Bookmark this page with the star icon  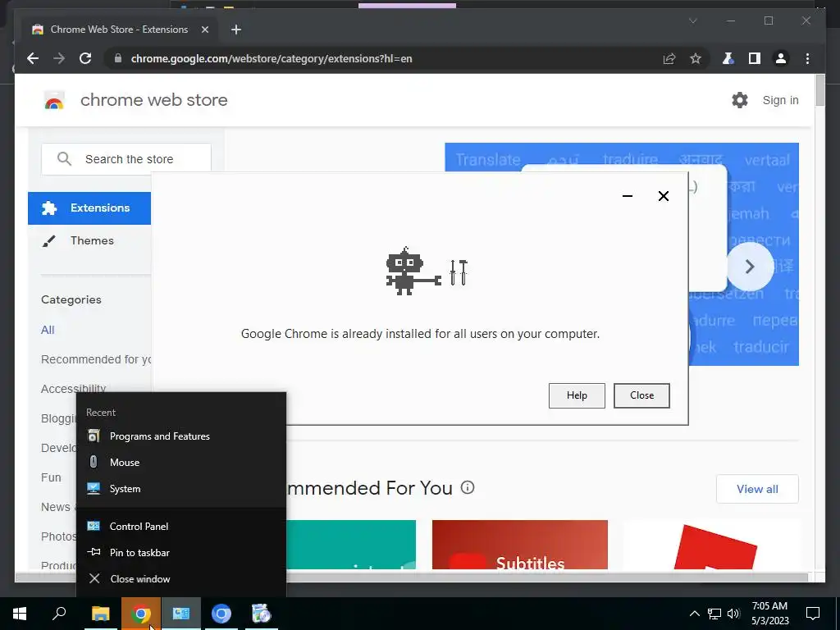click(696, 58)
